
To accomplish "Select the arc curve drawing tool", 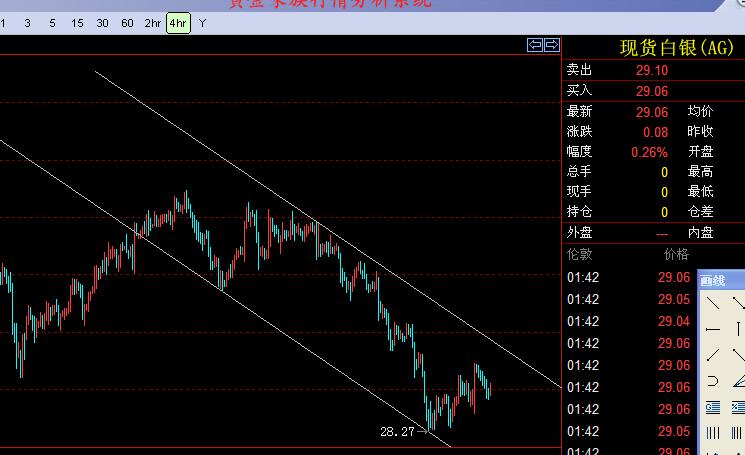I will click(713, 381).
